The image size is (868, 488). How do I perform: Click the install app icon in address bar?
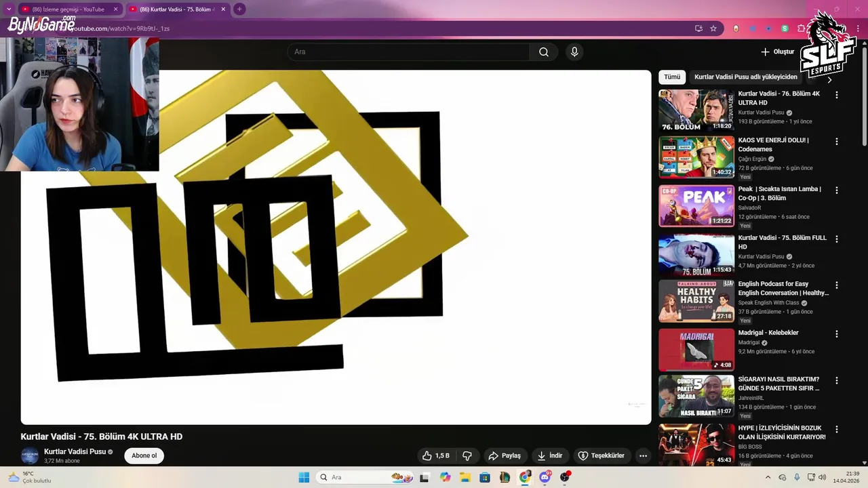(x=698, y=28)
